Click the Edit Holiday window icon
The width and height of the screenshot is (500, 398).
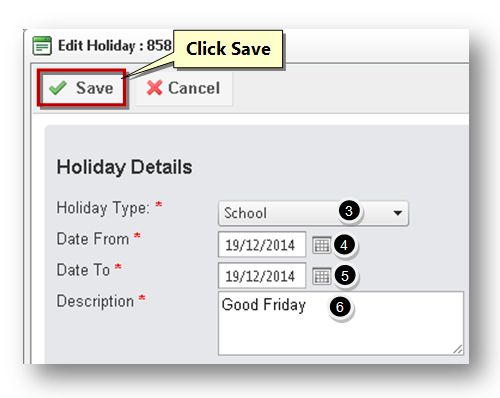click(42, 46)
